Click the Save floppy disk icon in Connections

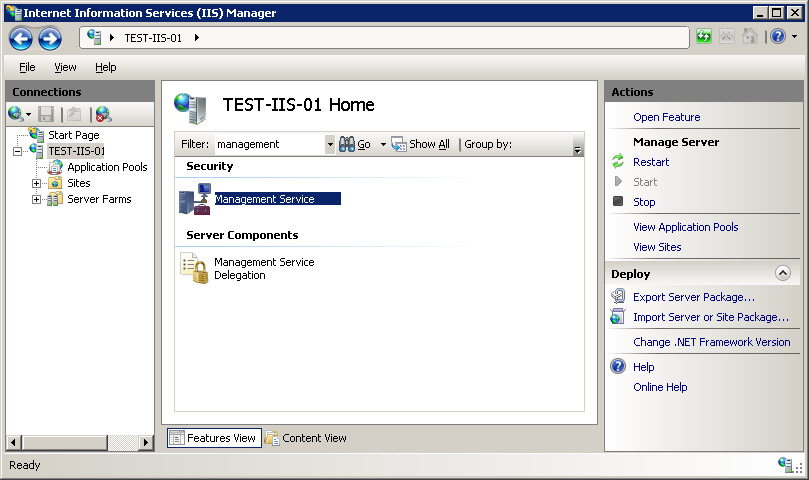[46, 114]
